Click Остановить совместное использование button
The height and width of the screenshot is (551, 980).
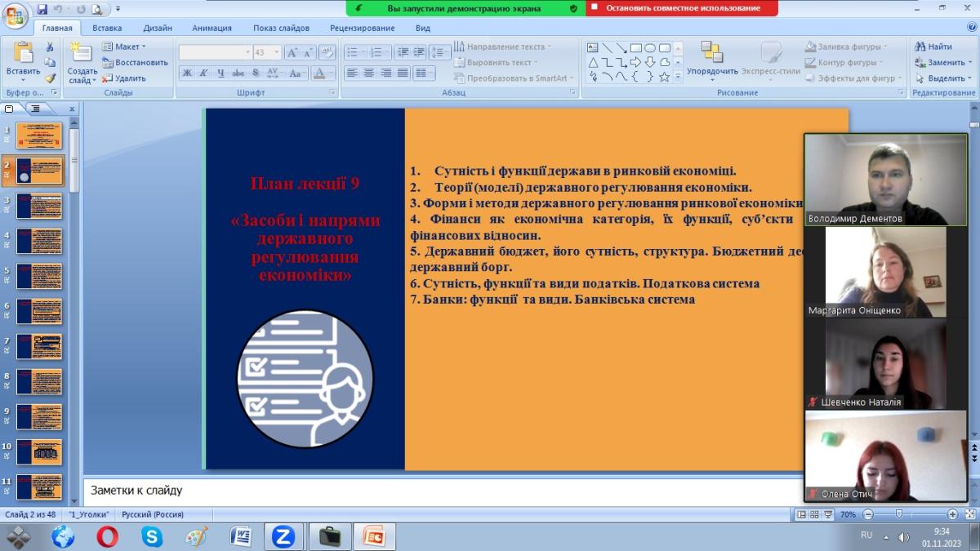coord(683,7)
